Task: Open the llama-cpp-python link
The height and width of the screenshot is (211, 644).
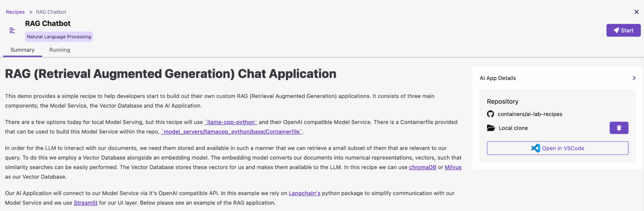Action: [231, 122]
